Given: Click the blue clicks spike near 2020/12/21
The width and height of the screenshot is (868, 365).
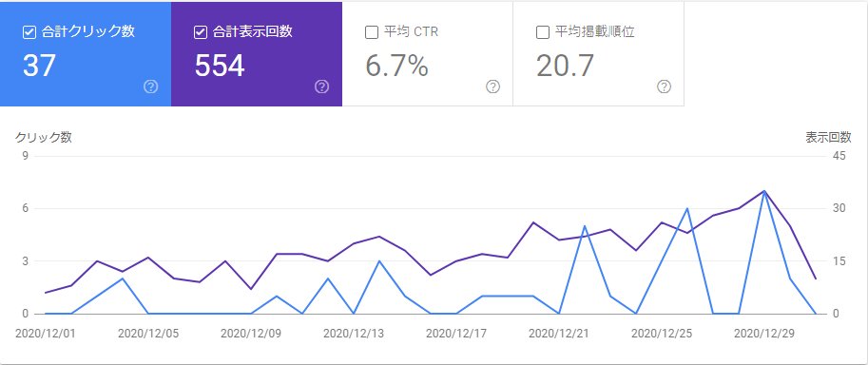Looking at the screenshot, I should 585,226.
